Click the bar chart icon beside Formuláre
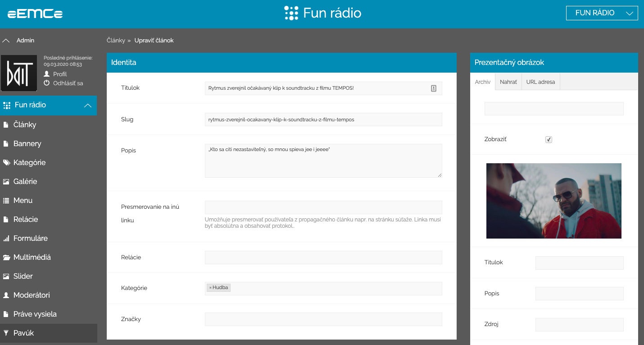Image resolution: width=644 pixels, height=345 pixels. pyautogui.click(x=6, y=238)
